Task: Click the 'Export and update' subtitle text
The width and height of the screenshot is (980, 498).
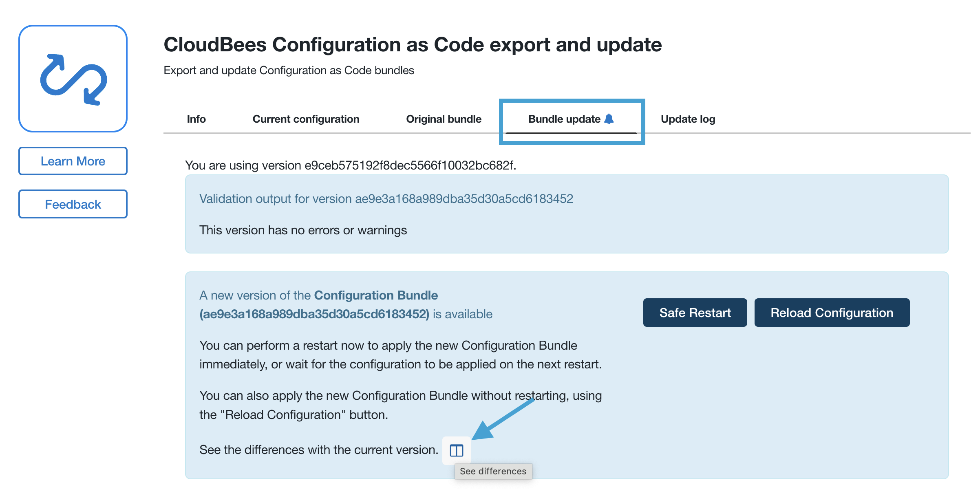Action: pos(289,71)
